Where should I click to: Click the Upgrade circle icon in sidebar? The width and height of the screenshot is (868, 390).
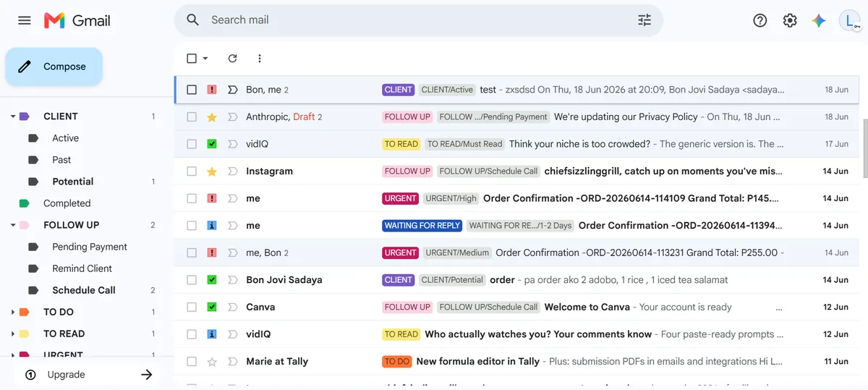[30, 375]
